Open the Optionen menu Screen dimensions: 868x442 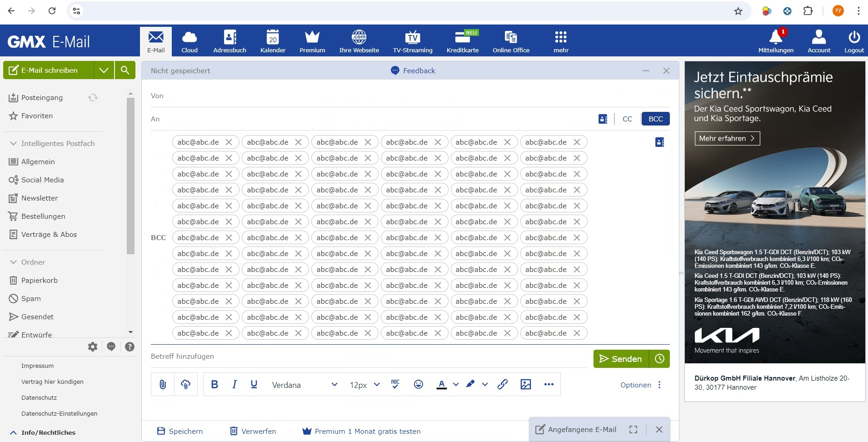tap(641, 385)
